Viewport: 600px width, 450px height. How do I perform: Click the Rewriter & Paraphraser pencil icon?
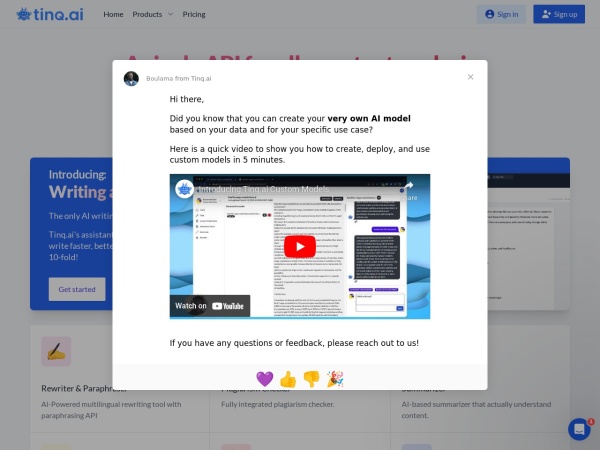56,351
